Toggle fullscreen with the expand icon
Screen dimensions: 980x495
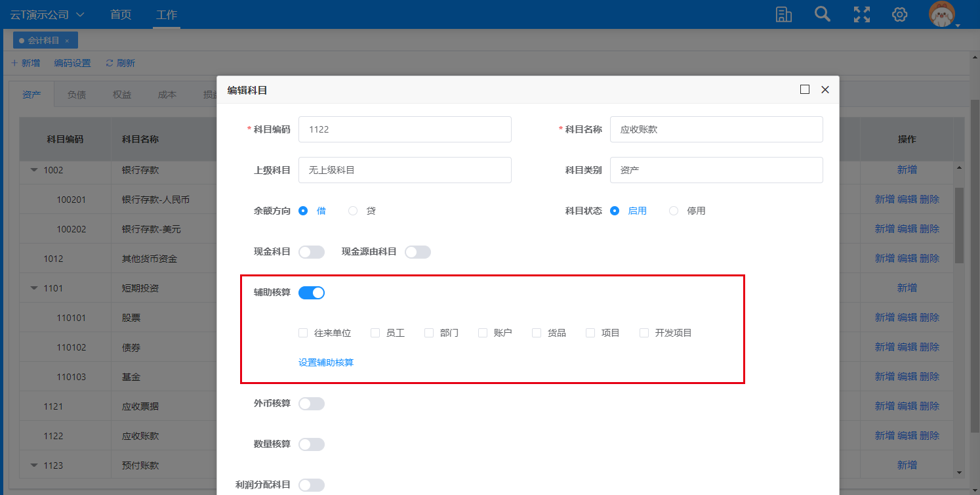tap(861, 14)
